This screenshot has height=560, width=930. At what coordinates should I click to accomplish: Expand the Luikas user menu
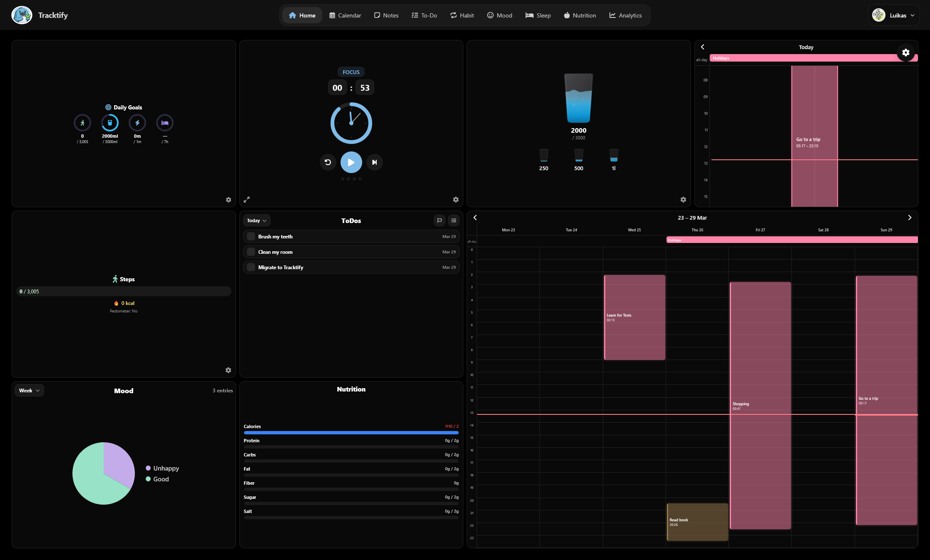[x=894, y=15]
